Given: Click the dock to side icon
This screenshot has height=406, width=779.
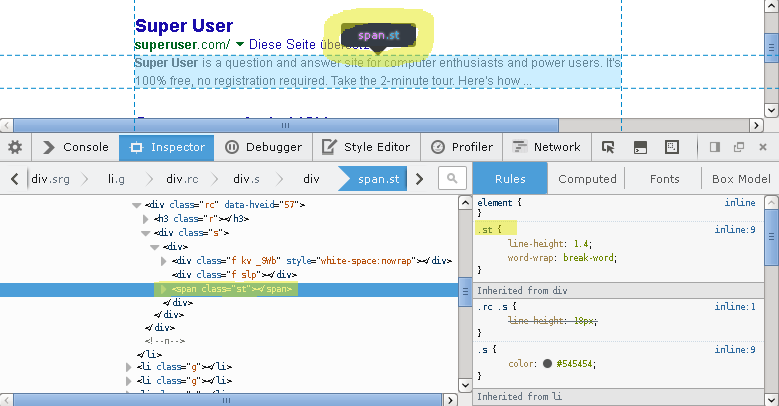Looking at the screenshot, I should (715, 147).
